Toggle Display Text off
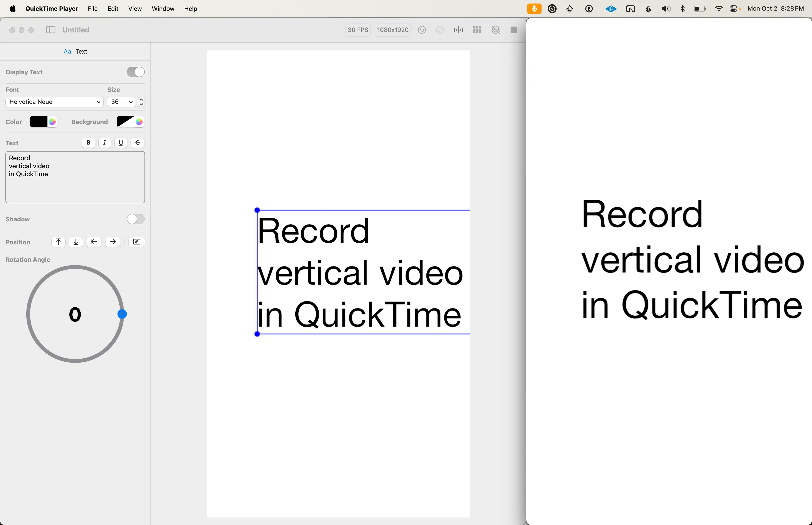 coord(135,72)
